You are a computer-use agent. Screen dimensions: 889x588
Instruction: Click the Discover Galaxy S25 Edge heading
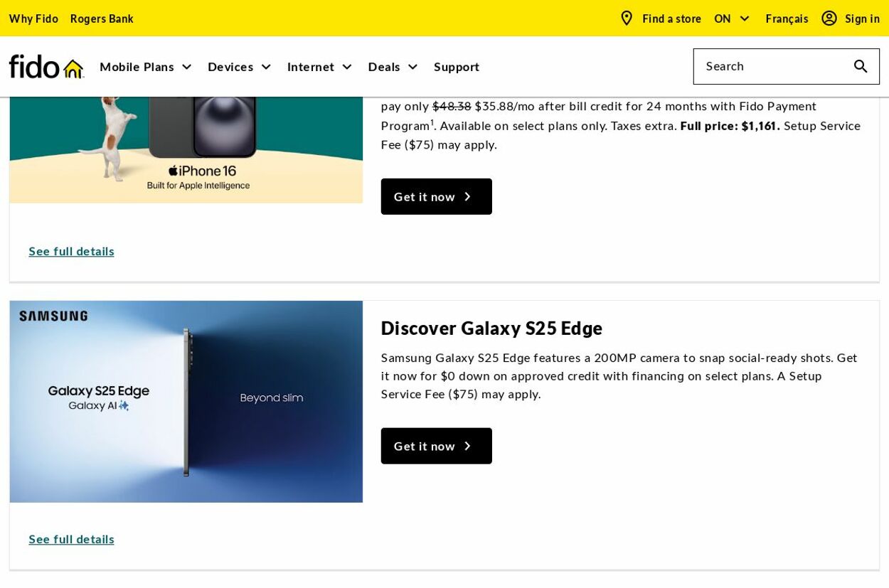[491, 328]
